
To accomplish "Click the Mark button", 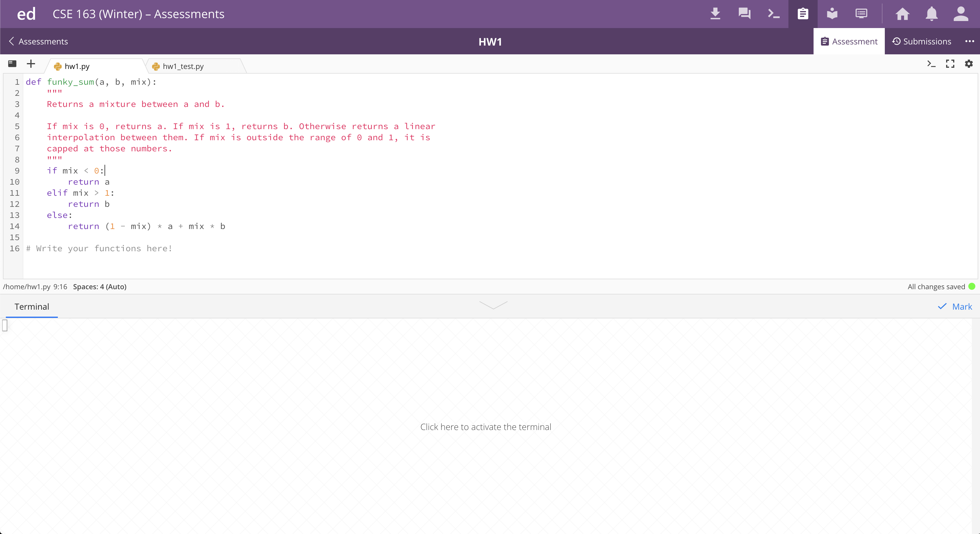I will [955, 306].
